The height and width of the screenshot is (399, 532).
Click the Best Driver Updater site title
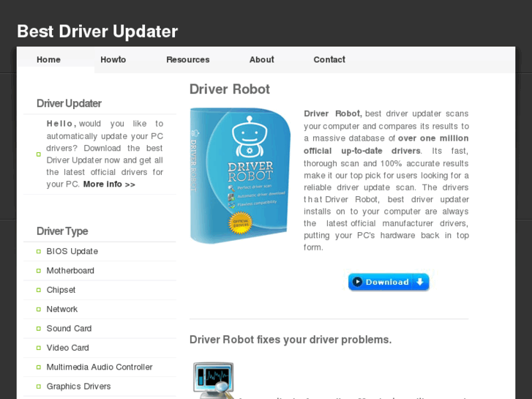[x=97, y=31]
